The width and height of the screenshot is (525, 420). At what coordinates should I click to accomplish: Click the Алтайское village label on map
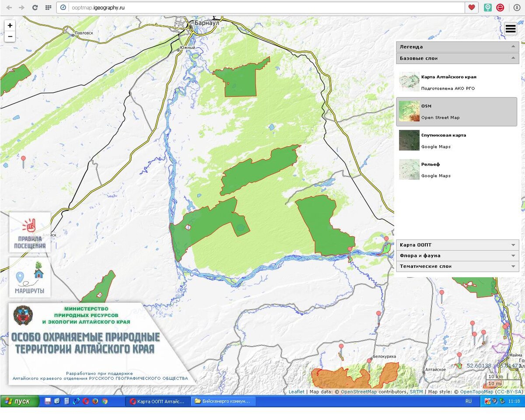click(x=436, y=370)
